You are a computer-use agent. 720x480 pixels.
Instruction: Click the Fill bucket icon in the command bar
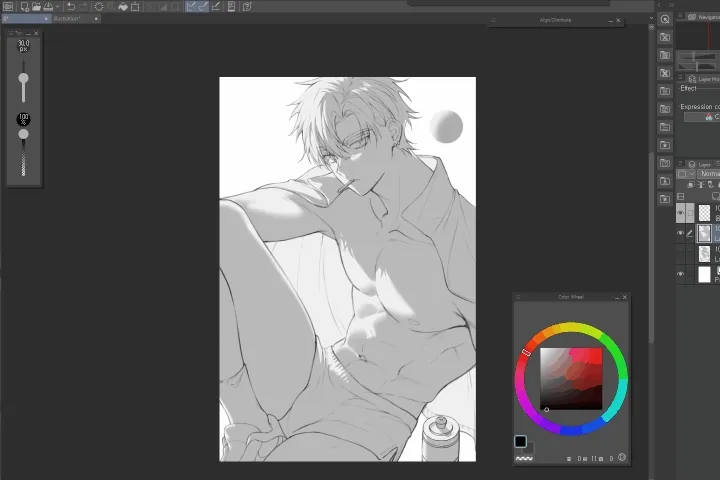tap(123, 6)
